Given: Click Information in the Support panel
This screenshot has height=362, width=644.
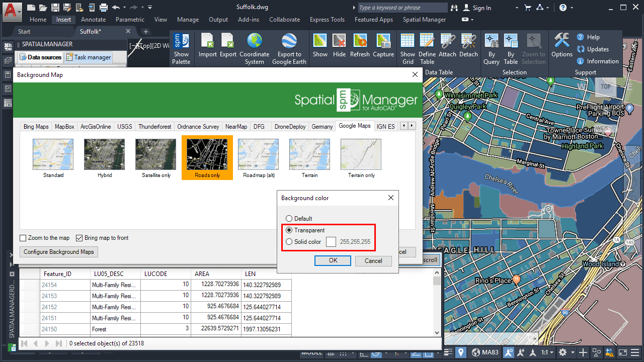Looking at the screenshot, I should pos(598,61).
